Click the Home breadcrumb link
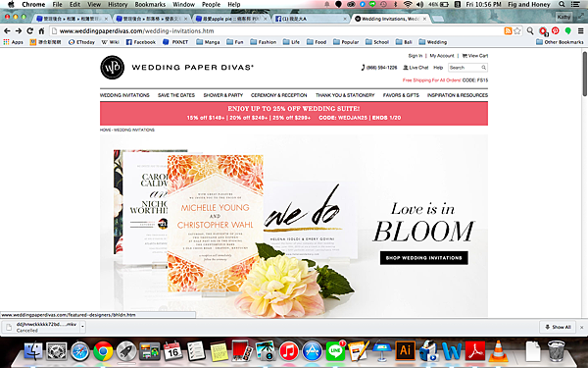This screenshot has height=368, width=588. [x=105, y=130]
